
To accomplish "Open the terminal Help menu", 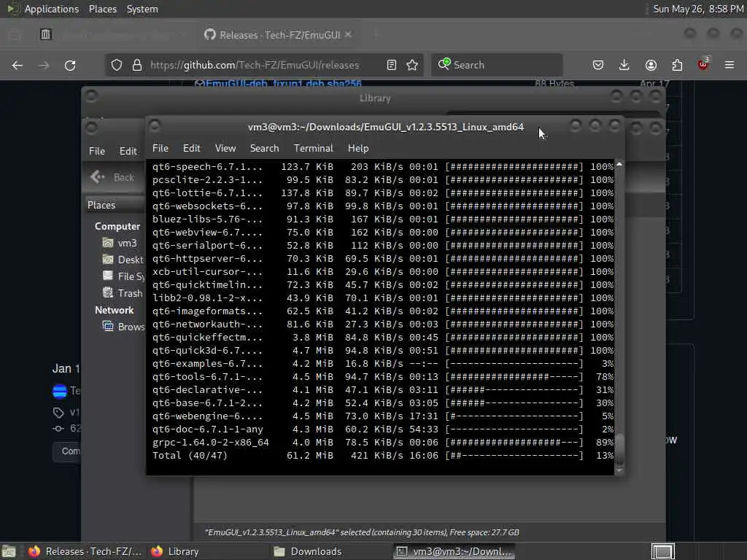I will [357, 148].
